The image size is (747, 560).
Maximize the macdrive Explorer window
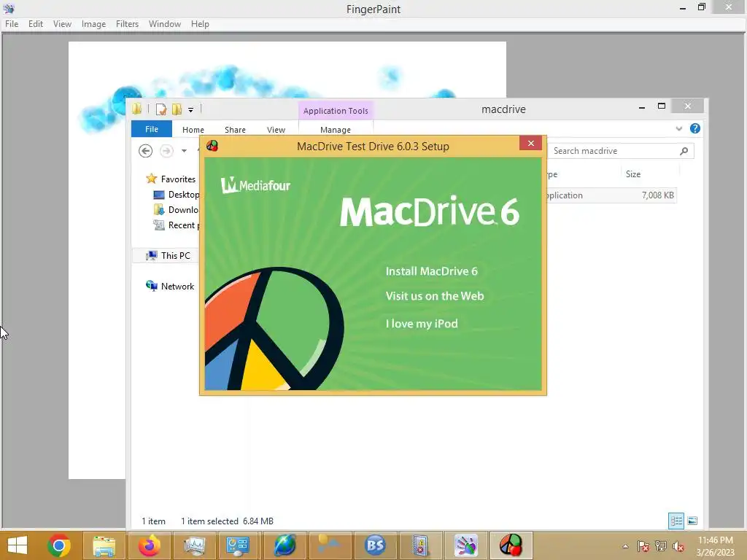(x=661, y=106)
